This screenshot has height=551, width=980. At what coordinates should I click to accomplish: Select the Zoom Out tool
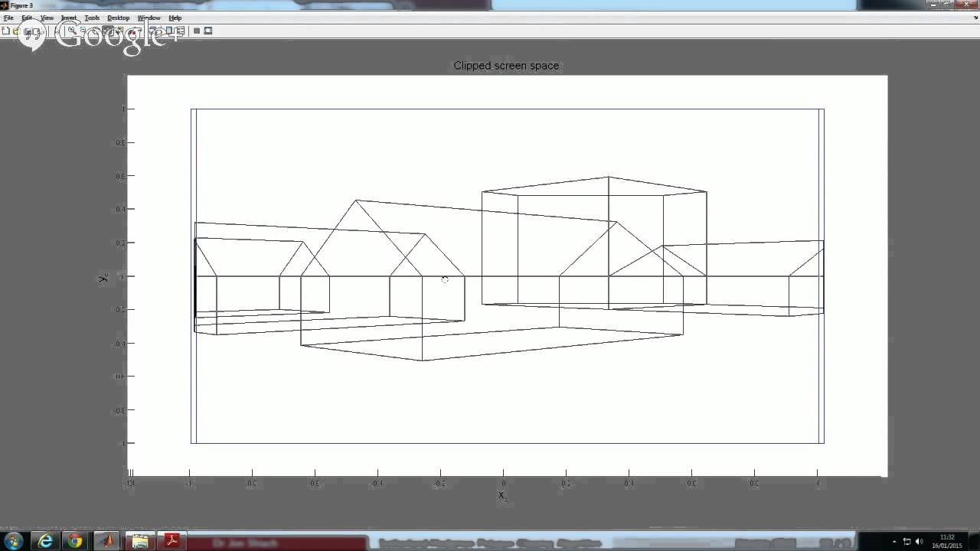point(82,31)
